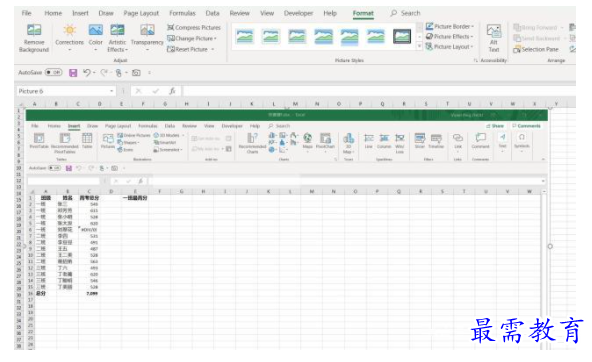The width and height of the screenshot is (592, 362).
Task: Switch to the Formulas tab
Action: click(182, 13)
